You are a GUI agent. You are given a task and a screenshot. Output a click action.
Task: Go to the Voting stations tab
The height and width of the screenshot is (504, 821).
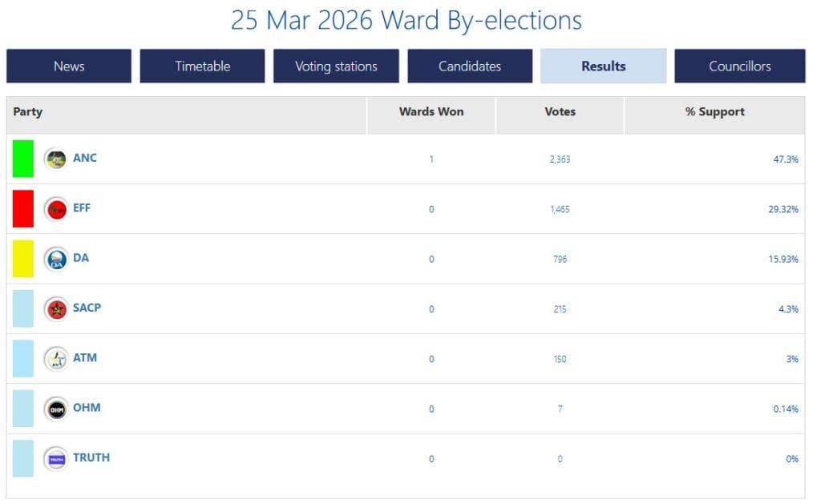point(336,67)
